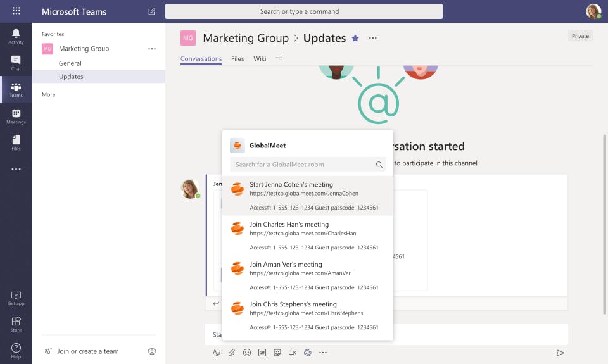Image resolution: width=608 pixels, height=364 pixels.
Task: Toggle favorite star for Updates channel
Action: click(x=355, y=38)
